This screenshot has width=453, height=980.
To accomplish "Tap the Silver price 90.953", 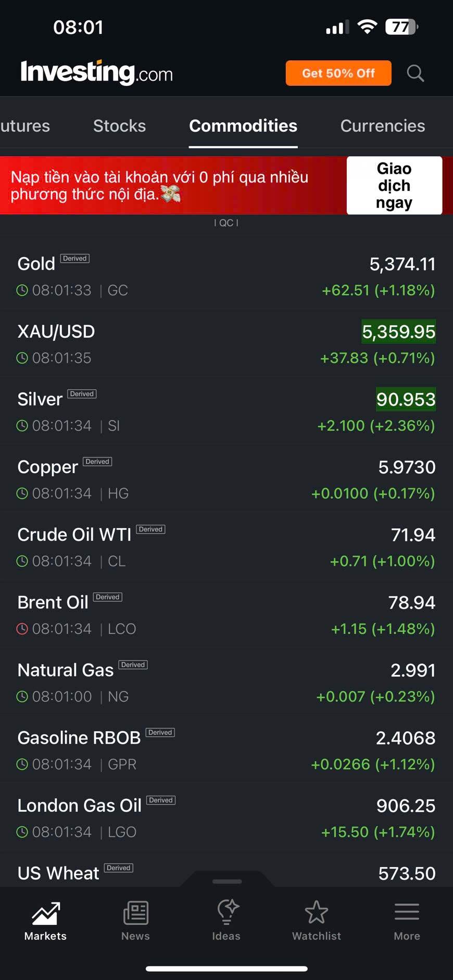I will click(406, 400).
